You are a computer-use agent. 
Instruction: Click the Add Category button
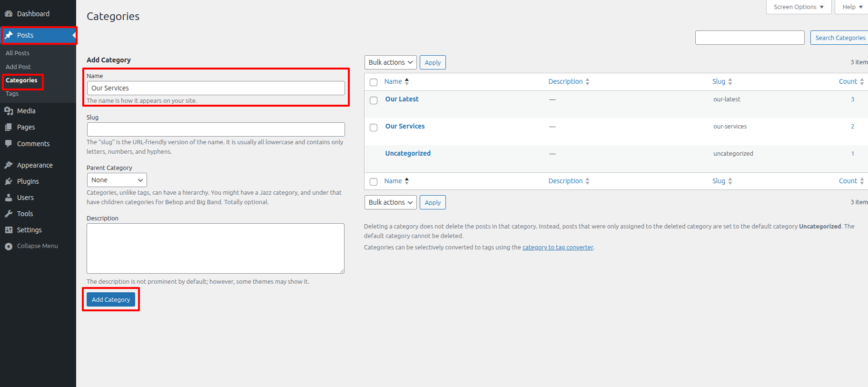[x=111, y=299]
